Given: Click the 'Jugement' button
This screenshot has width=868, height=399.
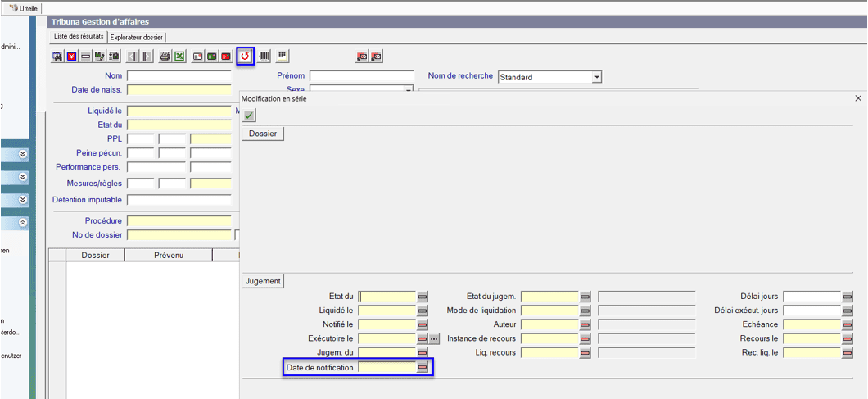Looking at the screenshot, I should click(263, 281).
